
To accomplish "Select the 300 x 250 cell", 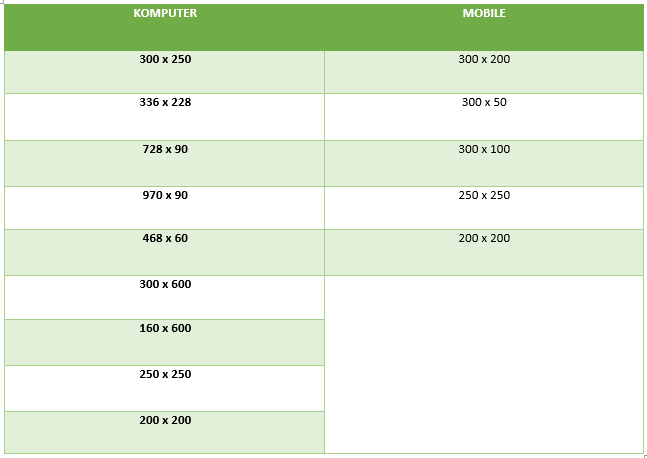I will click(165, 60).
